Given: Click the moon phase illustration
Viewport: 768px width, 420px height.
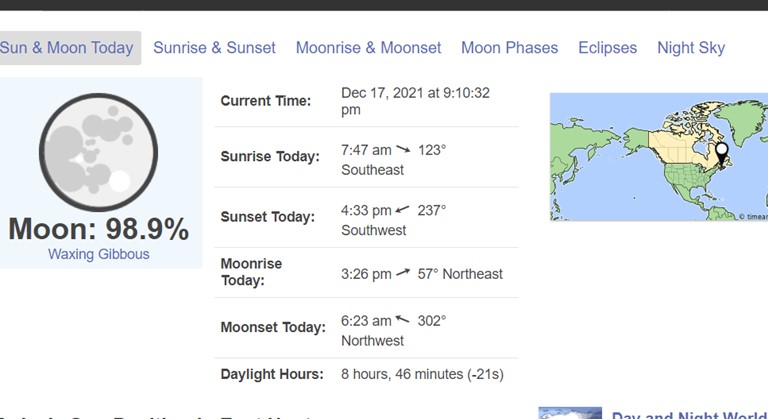Looking at the screenshot, I should (x=98, y=152).
